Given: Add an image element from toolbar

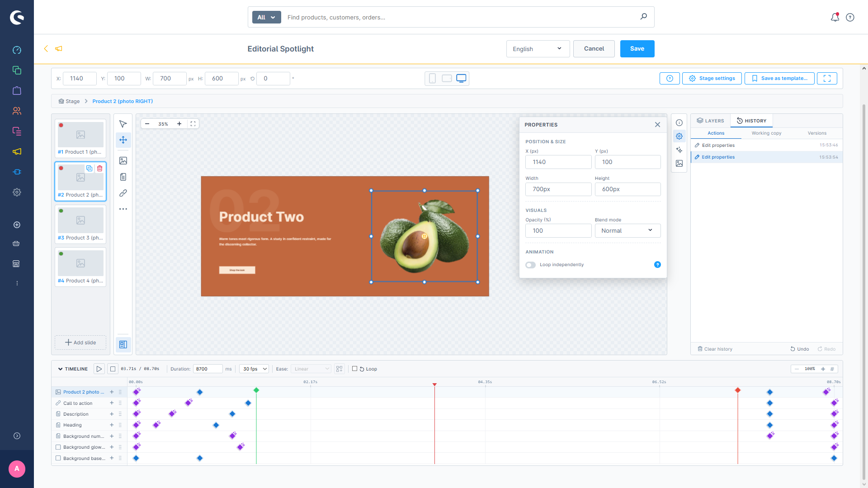Looking at the screenshot, I should coord(123,160).
